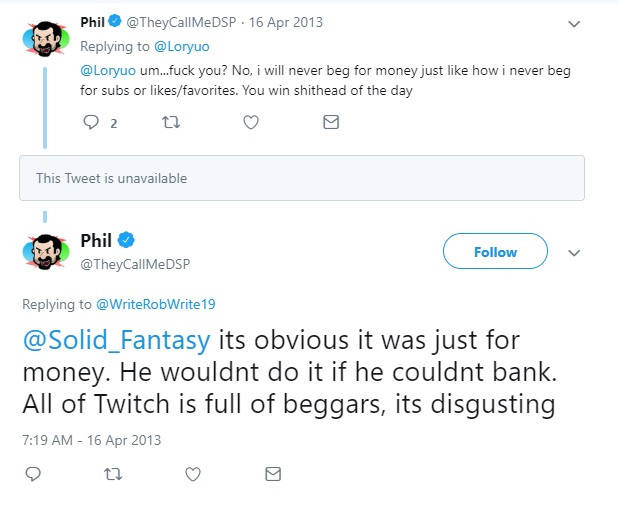Viewport: 619px width, 509px height.
Task: Reply to the top tweet with 2 replies
Action: (91, 122)
